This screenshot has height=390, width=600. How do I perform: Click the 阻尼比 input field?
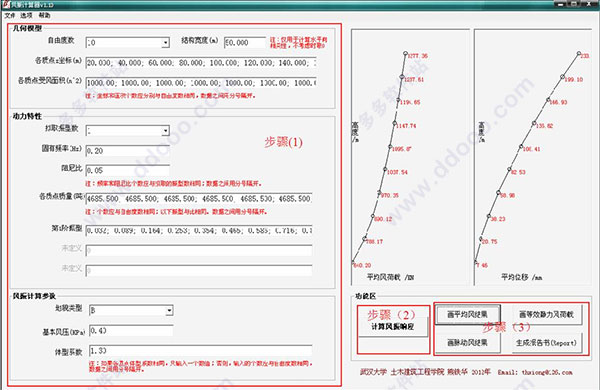tap(128, 170)
